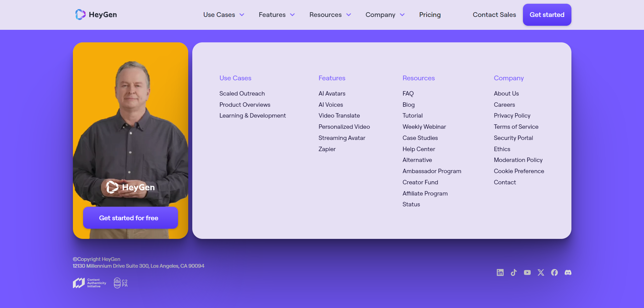Open Security Portal link
Viewport: 644px width, 308px height.
coord(513,138)
